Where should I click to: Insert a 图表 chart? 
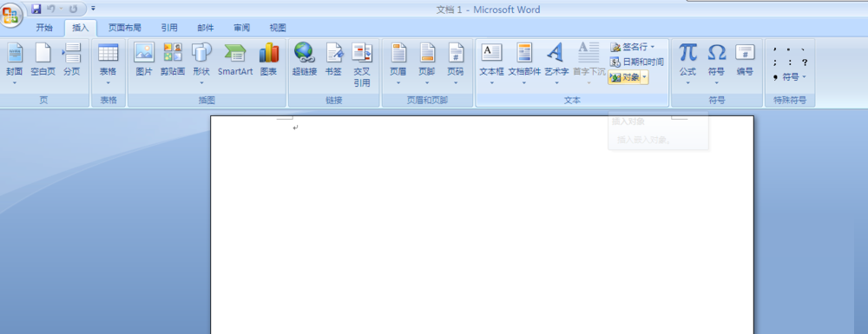269,60
